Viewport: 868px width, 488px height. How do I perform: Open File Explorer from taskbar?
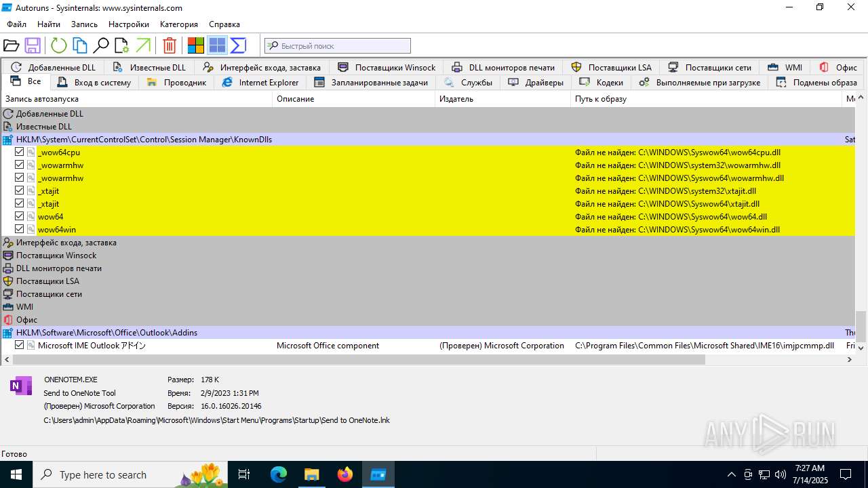click(312, 474)
